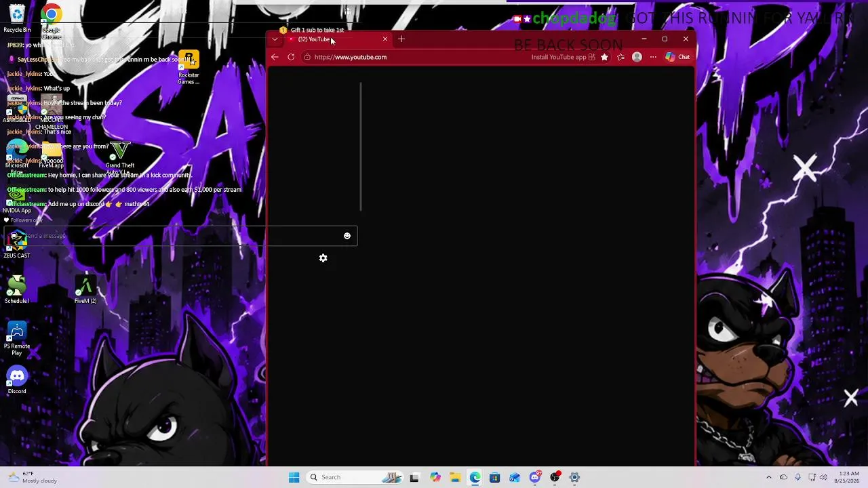Select the PS Remote Play shortcut
The image size is (868, 488).
coord(17,339)
